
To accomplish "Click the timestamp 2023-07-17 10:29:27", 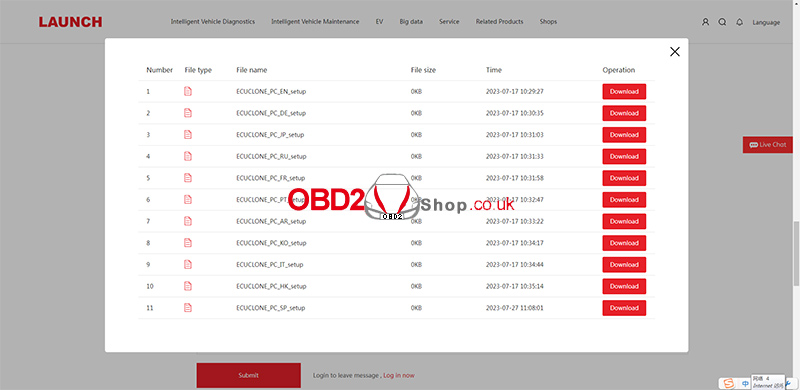I will point(515,91).
